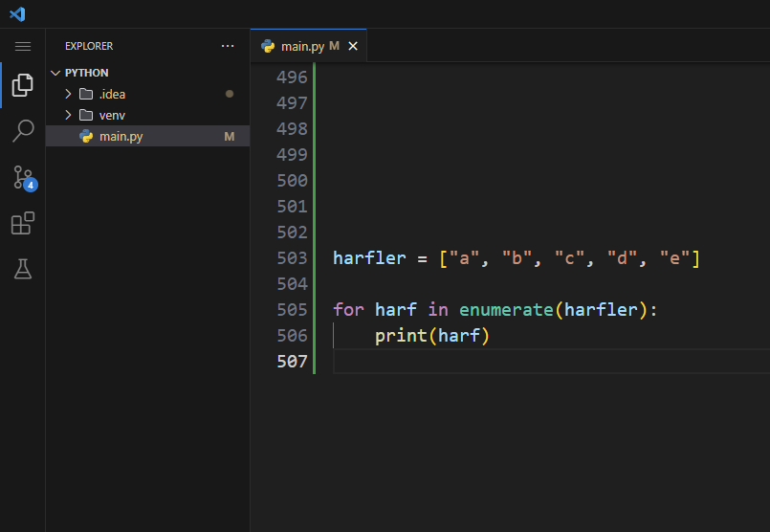Open main.py in the Explorer tree

coord(148,136)
